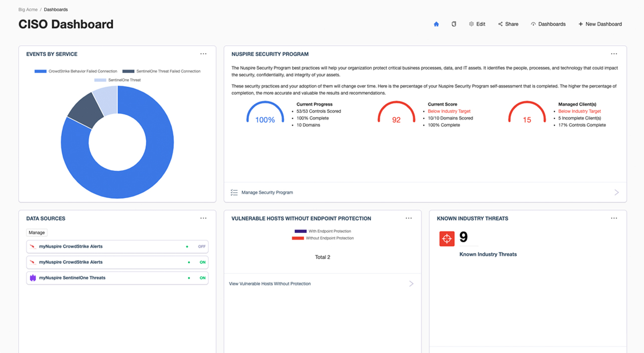The image size is (644, 353).
Task: Click the plus icon for New Dashboard
Action: coord(580,24)
